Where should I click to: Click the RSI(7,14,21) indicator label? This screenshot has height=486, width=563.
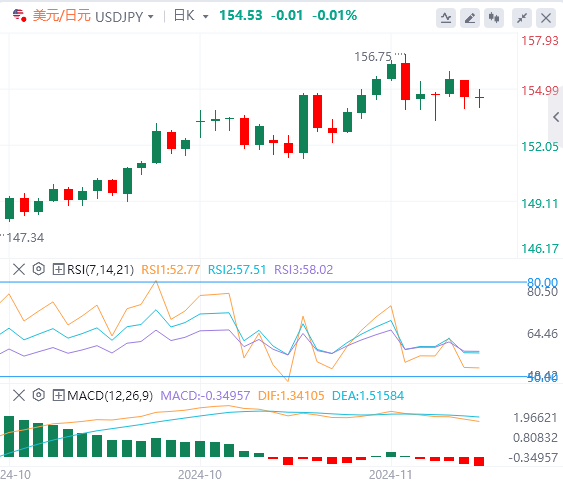(101, 270)
